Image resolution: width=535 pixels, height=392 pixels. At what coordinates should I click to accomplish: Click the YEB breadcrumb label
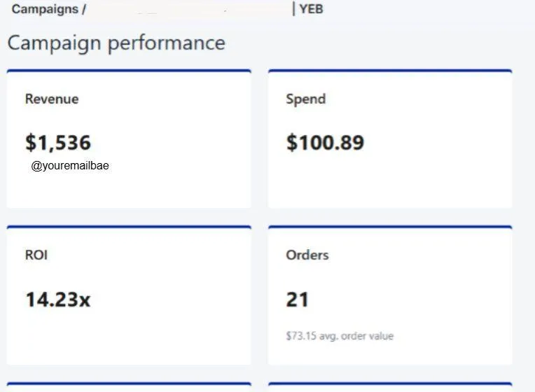tap(311, 10)
